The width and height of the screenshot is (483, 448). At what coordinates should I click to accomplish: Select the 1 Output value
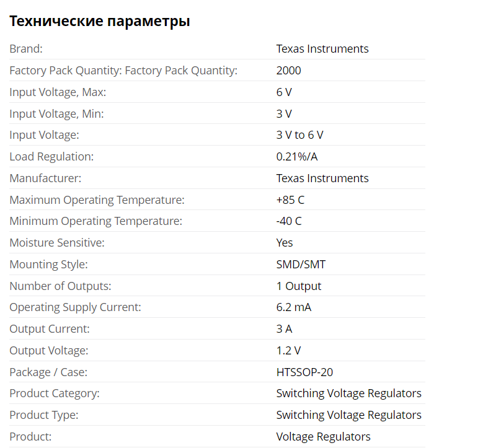299,286
